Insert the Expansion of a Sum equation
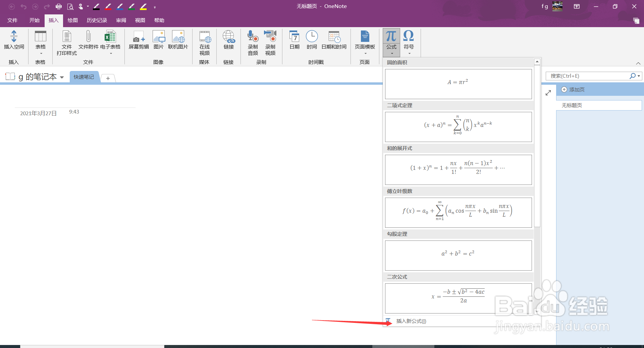Image resolution: width=644 pixels, height=348 pixels. point(458,170)
